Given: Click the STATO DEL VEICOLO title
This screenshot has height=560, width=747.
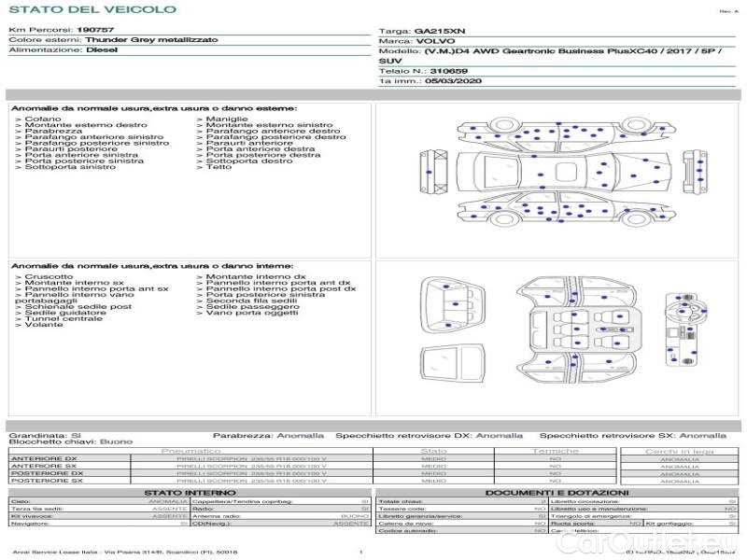Looking at the screenshot, I should [x=92, y=9].
